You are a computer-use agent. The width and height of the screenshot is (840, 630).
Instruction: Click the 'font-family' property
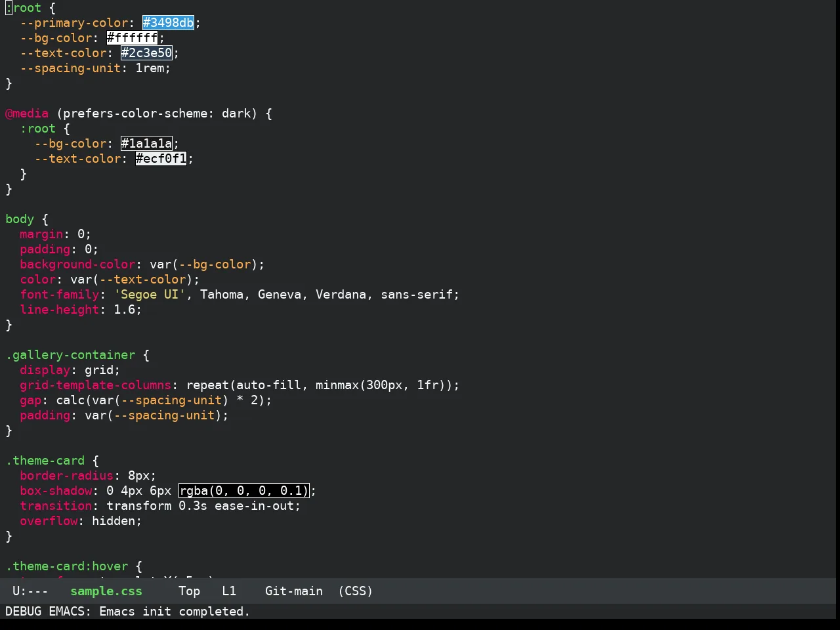(60, 295)
